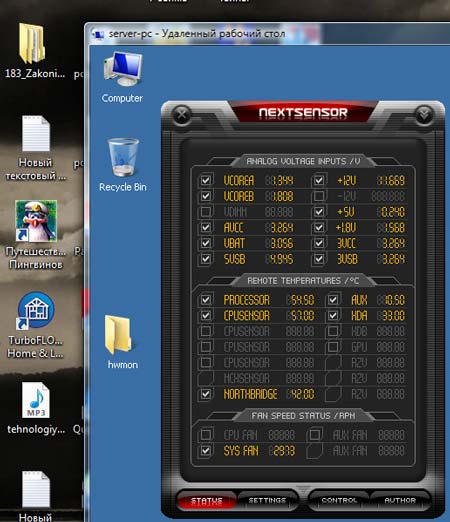Uncheck the +12V voltage checkbox
Screen dimensions: 450x522
(319, 180)
